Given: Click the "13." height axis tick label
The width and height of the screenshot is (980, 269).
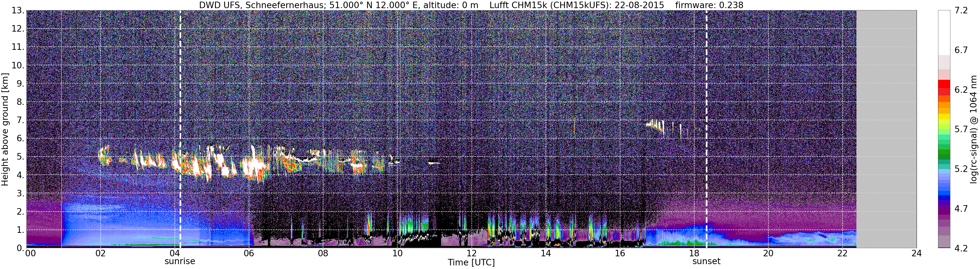Looking at the screenshot, I should tap(18, 10).
